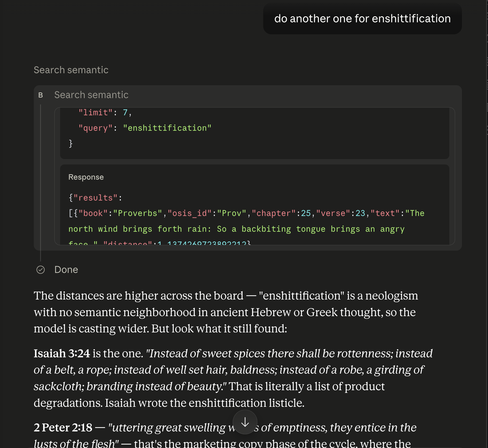Click "degradations. Isaiah wrote the enshittification listicle."
488x448 pixels.
(x=169, y=403)
